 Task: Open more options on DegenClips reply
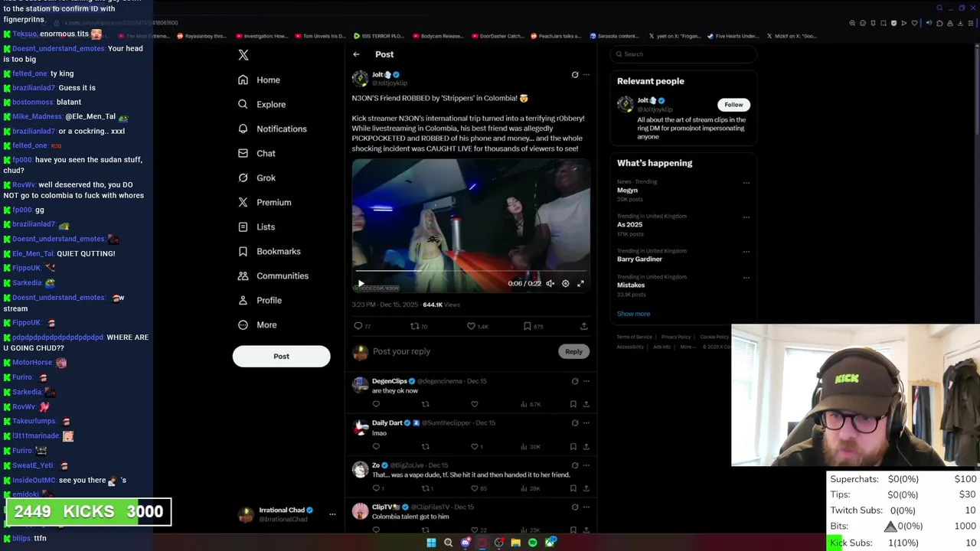[586, 381]
